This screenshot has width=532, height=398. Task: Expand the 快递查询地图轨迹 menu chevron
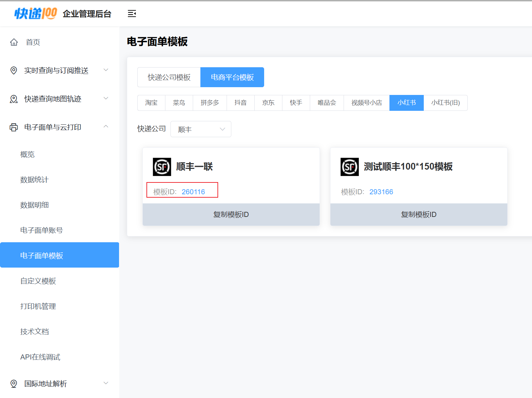tap(106, 98)
